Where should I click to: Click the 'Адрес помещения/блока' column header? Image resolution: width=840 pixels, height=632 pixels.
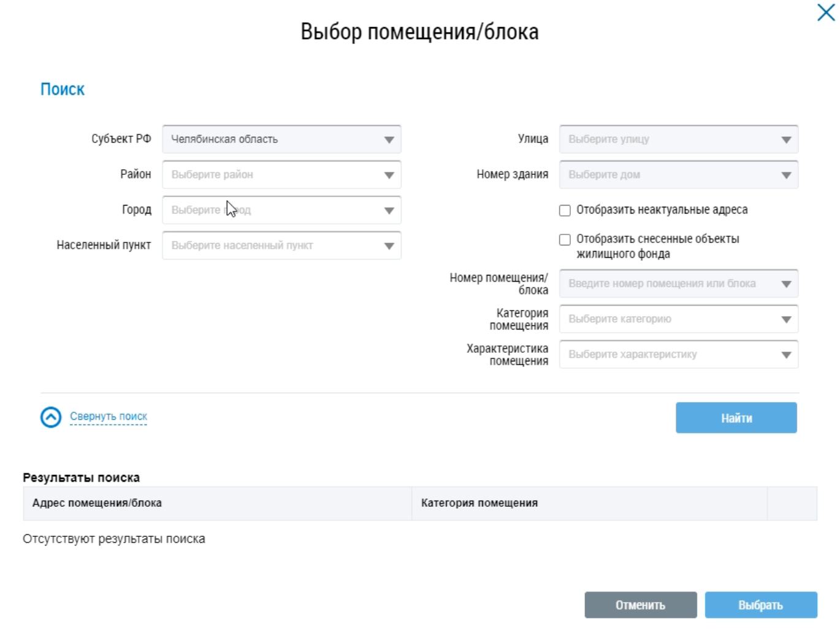coord(97,503)
